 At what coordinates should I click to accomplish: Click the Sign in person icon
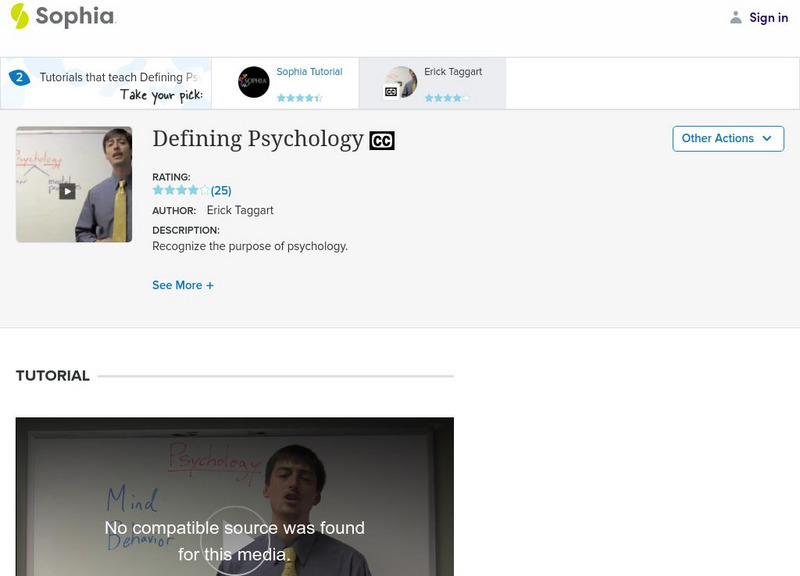pyautogui.click(x=735, y=17)
